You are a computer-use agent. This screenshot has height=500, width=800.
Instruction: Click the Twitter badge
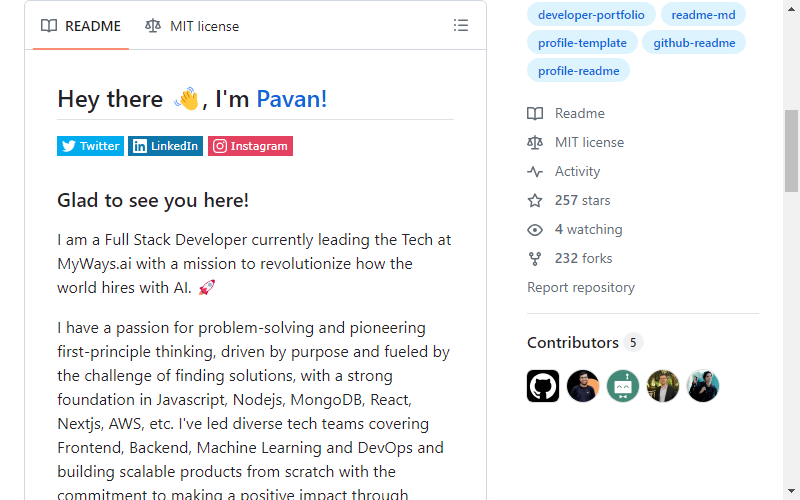coord(90,146)
